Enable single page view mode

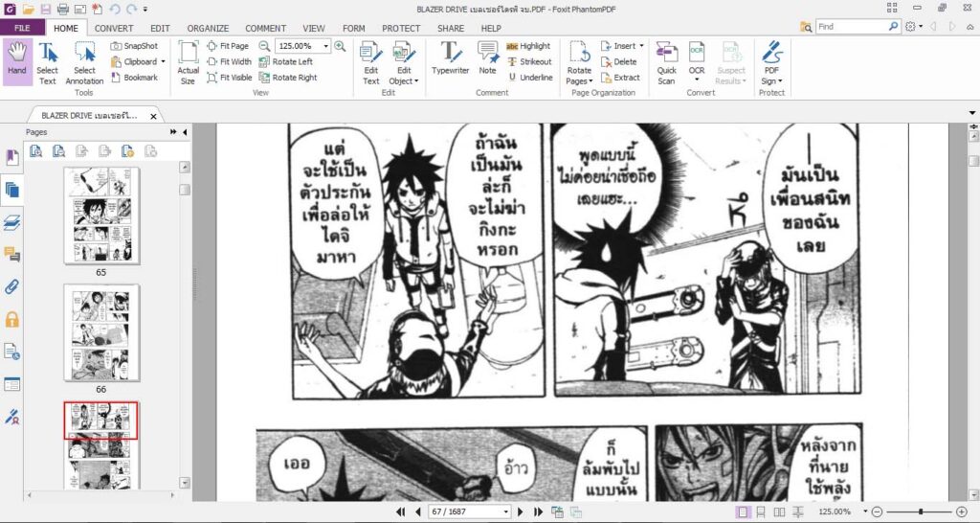(x=742, y=512)
